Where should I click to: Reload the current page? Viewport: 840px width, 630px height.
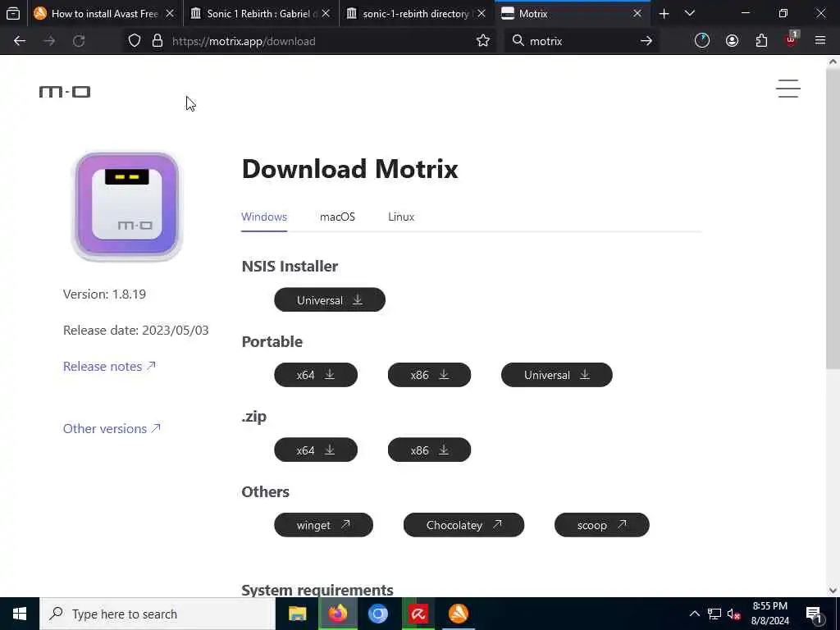click(79, 41)
